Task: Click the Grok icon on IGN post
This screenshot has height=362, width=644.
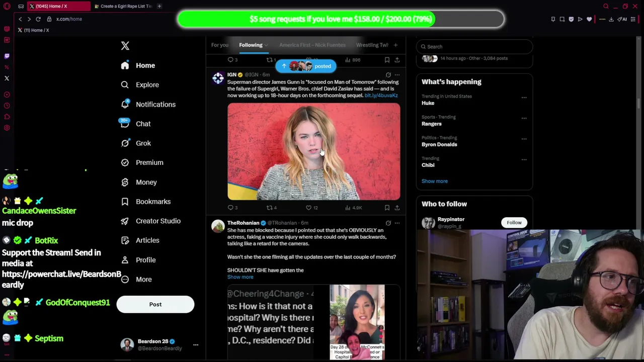Action: 388,75
